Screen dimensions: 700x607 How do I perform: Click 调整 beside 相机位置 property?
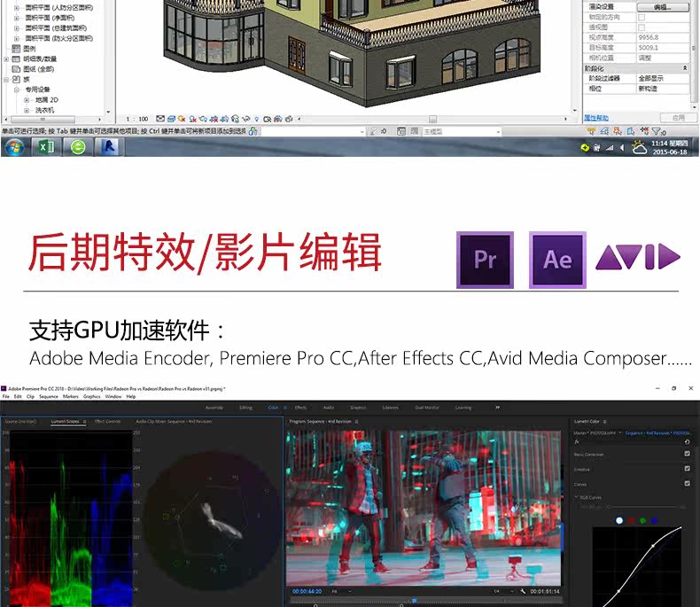(x=645, y=58)
